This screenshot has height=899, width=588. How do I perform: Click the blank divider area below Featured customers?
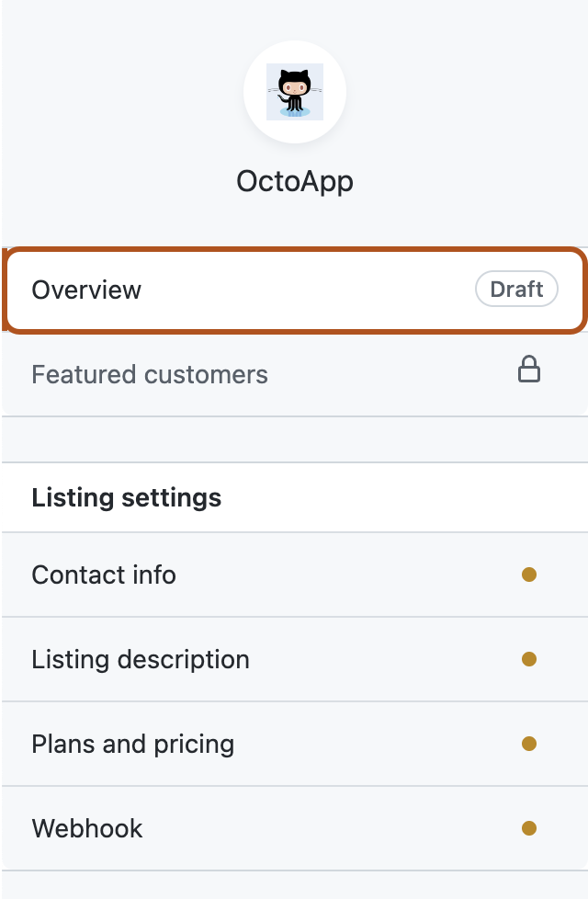click(x=294, y=438)
